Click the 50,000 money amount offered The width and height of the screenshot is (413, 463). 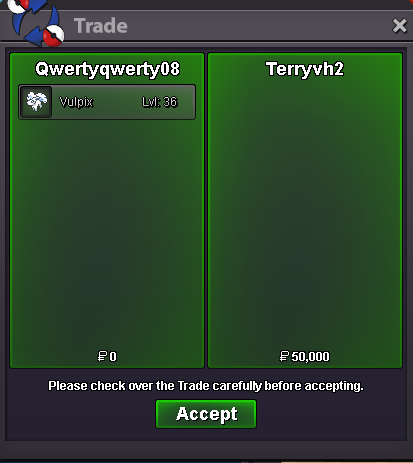310,357
